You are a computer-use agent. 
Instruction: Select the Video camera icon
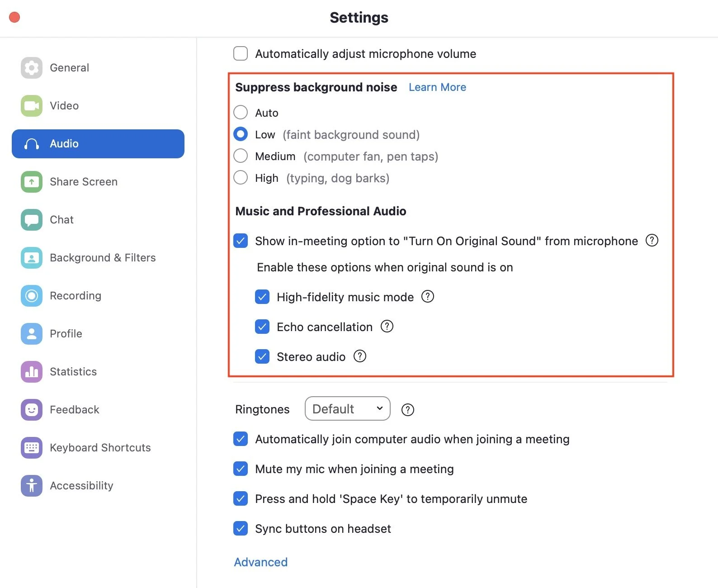point(32,106)
